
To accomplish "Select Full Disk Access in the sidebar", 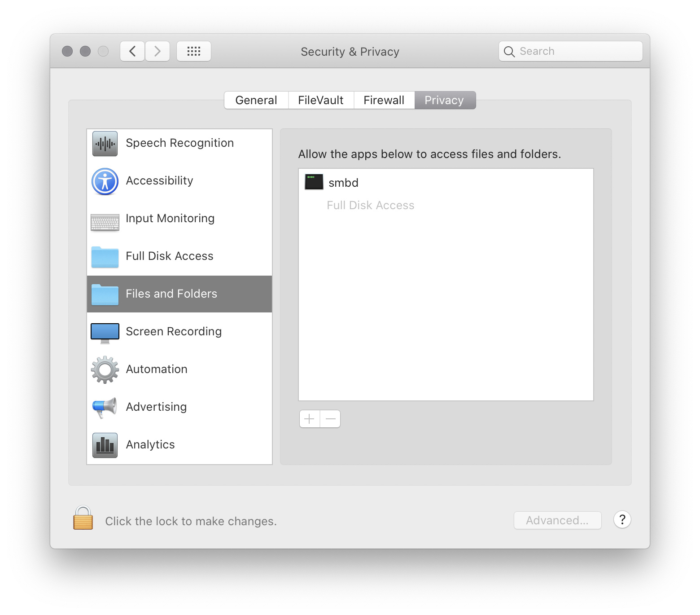I will tap(179, 257).
